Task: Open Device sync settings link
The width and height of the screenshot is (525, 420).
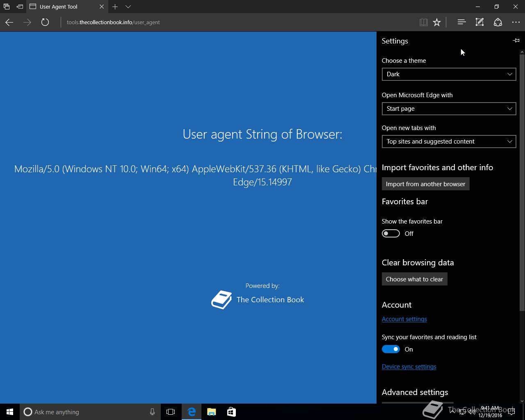Action: click(x=409, y=367)
